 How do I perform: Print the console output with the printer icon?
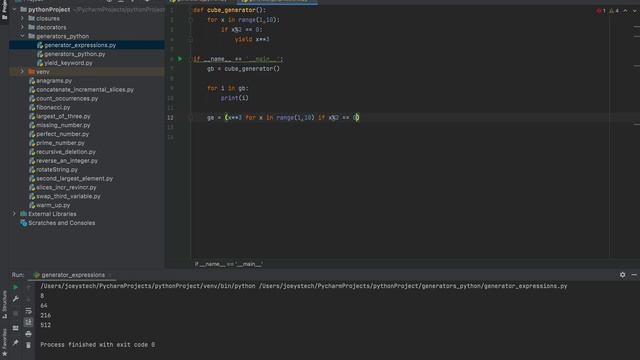28,334
